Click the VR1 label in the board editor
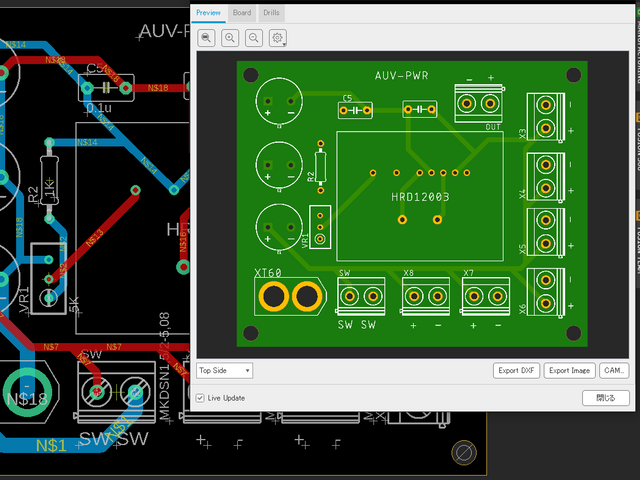This screenshot has width=640, height=480. point(24,300)
